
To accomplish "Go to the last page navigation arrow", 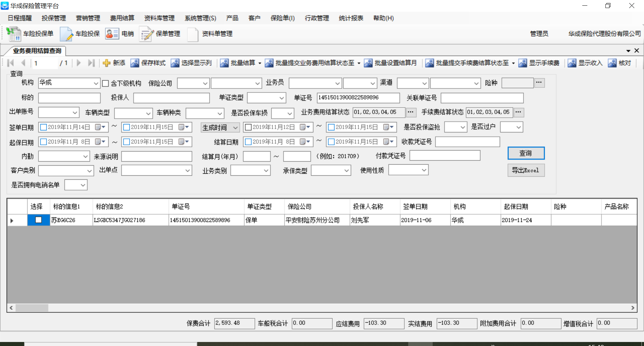I will 91,63.
